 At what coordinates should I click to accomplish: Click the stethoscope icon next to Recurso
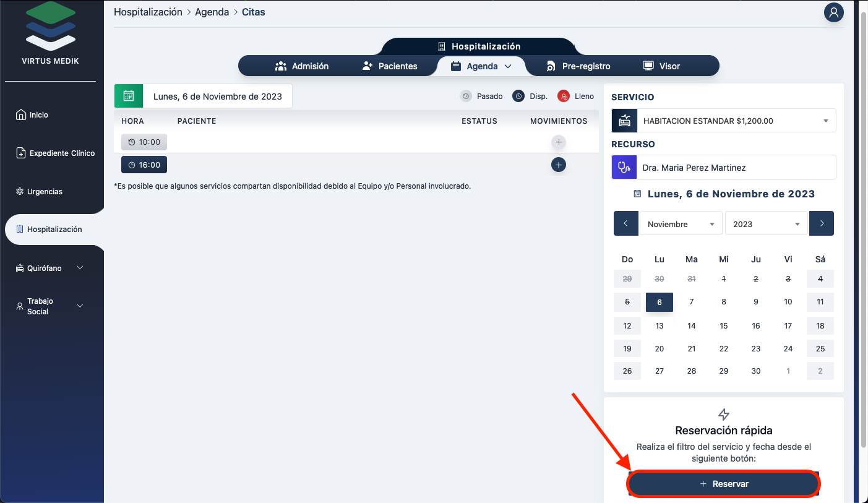pos(624,167)
